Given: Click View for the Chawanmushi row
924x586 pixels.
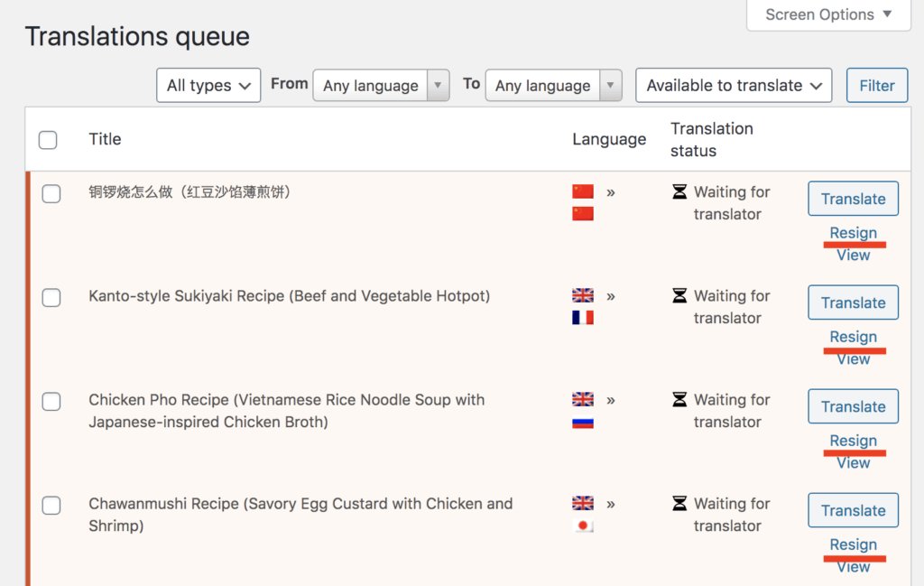Looking at the screenshot, I should point(854,566).
